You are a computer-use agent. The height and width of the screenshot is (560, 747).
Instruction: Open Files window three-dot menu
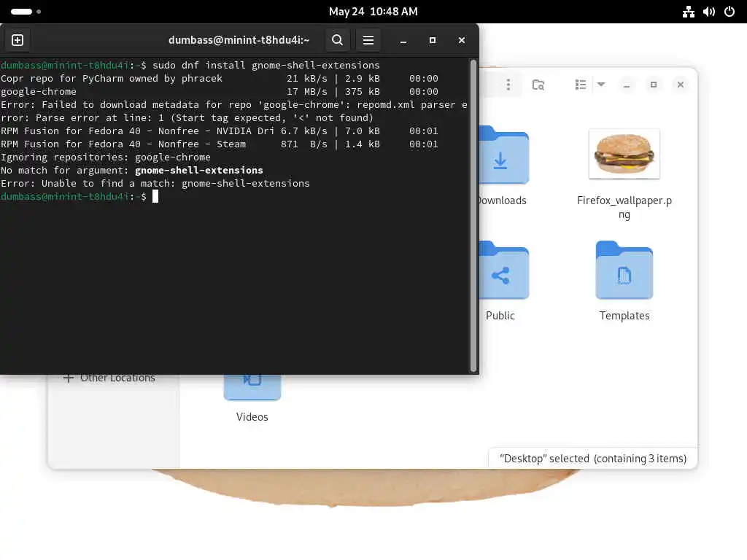pyautogui.click(x=508, y=85)
